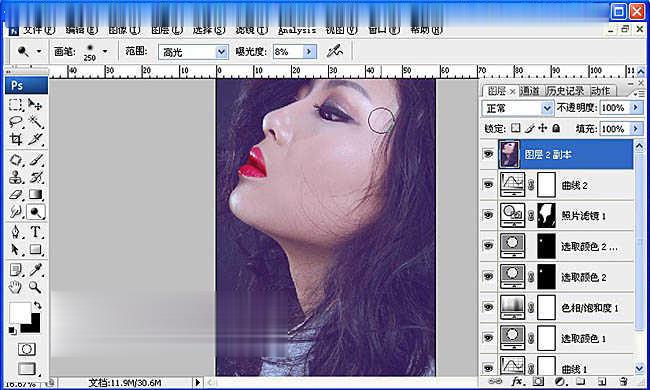
Task: Switch to the 历史记录 tab
Action: click(x=564, y=91)
